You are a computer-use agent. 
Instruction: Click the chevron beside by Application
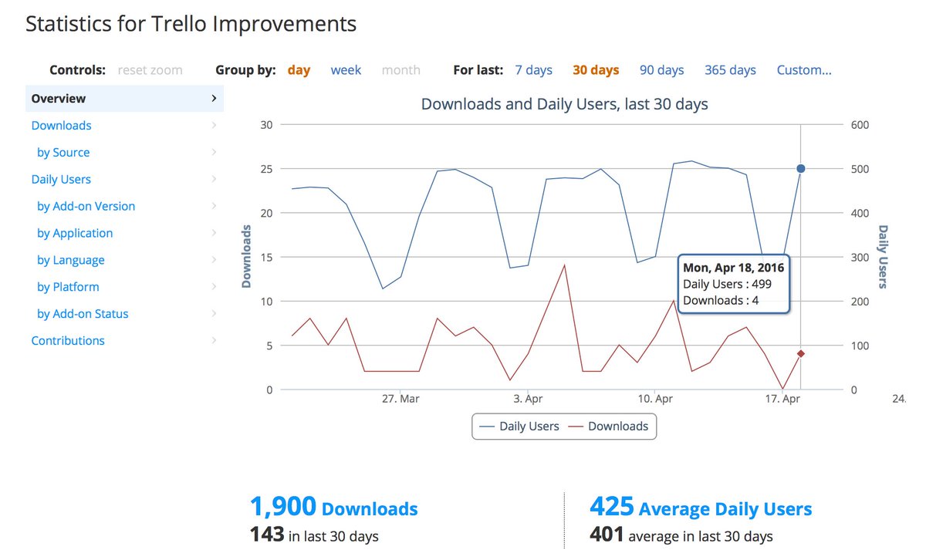214,233
